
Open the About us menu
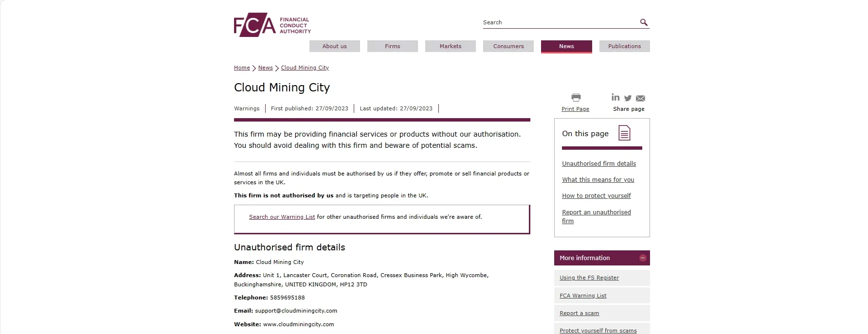pyautogui.click(x=335, y=46)
